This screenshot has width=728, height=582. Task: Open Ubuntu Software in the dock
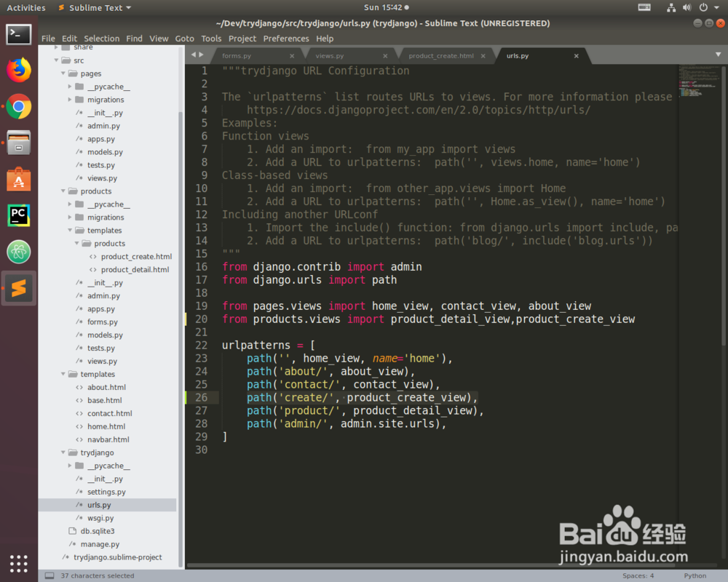pos(19,179)
